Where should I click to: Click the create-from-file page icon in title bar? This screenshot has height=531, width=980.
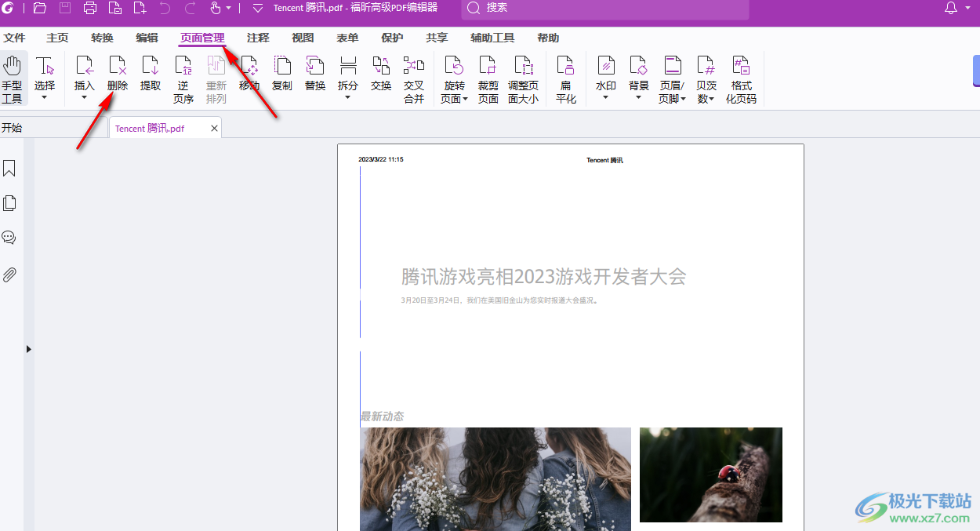point(115,8)
